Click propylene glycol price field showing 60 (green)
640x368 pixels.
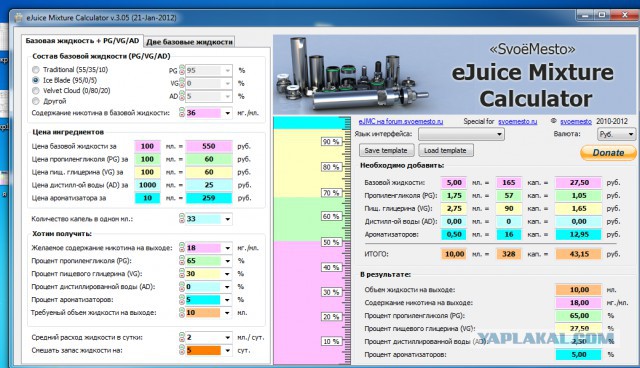tap(209, 159)
